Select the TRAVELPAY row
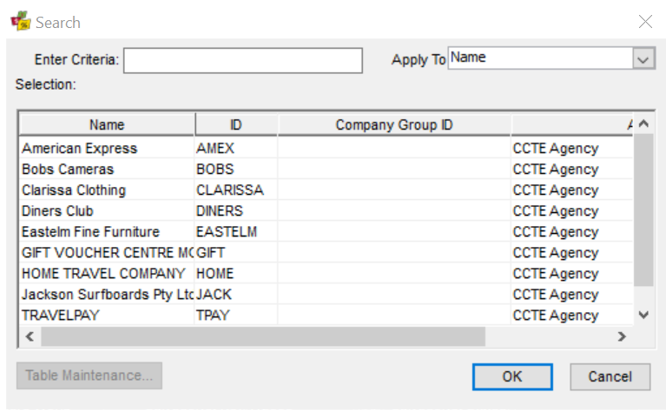668x410 pixels. tap(326, 315)
